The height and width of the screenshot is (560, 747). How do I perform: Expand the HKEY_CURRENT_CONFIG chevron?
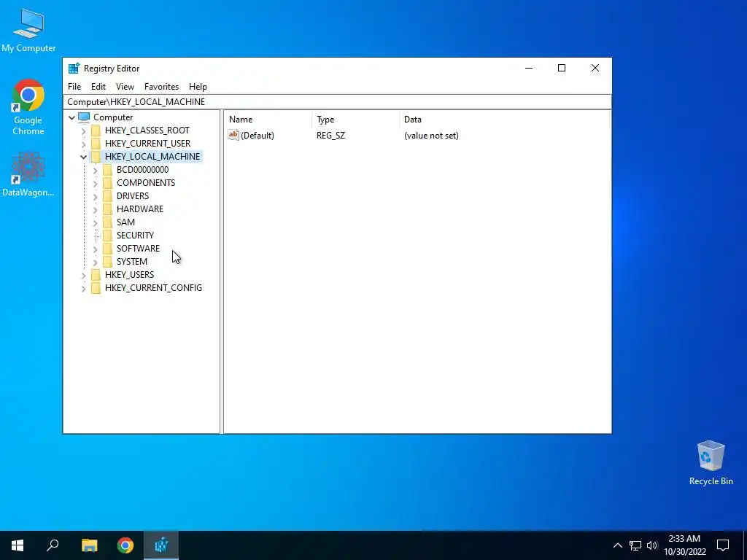(x=84, y=288)
